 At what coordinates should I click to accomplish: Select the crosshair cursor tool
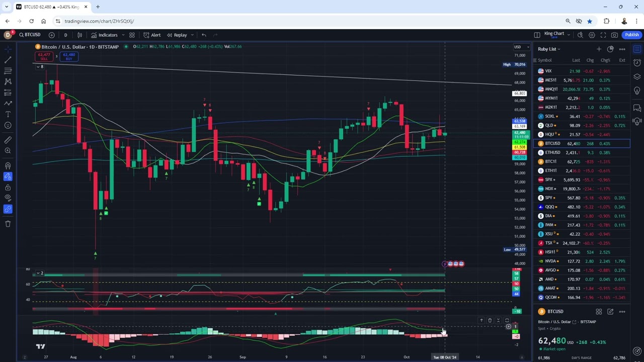[x=8, y=49]
